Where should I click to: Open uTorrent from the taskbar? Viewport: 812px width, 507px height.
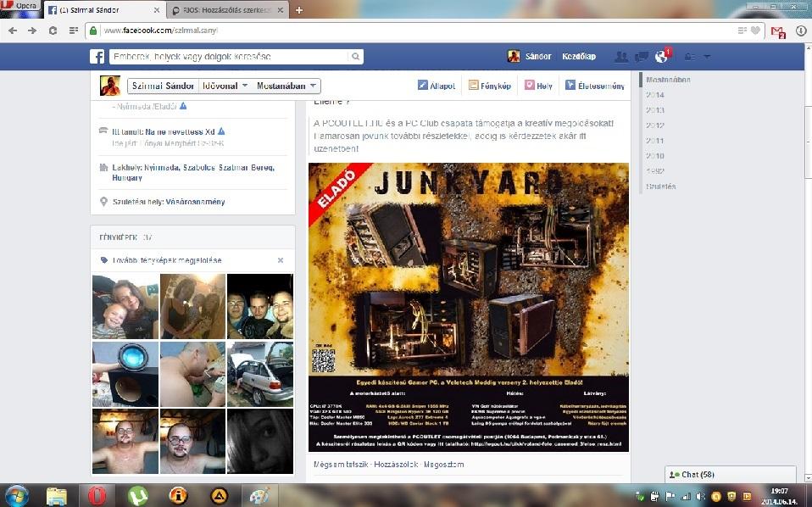137,496
